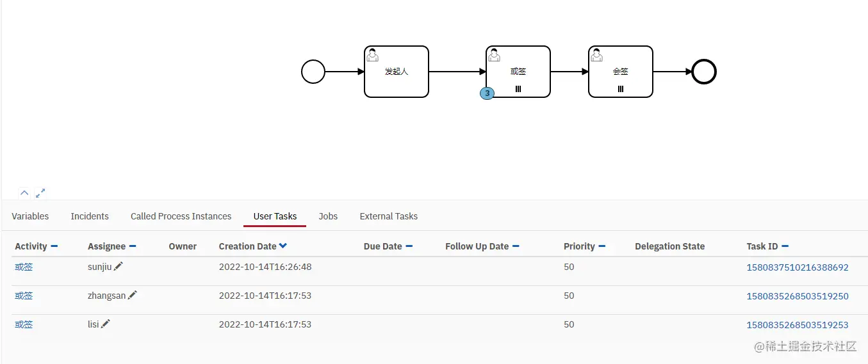Viewport: 868px width, 364px height.
Task: Collapse diagram panel with up chevron
Action: pyautogui.click(x=24, y=193)
